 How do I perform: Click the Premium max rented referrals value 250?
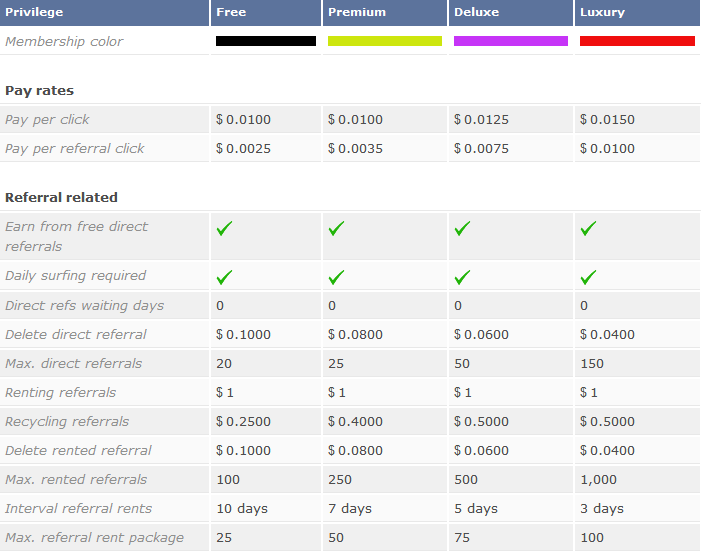point(340,480)
